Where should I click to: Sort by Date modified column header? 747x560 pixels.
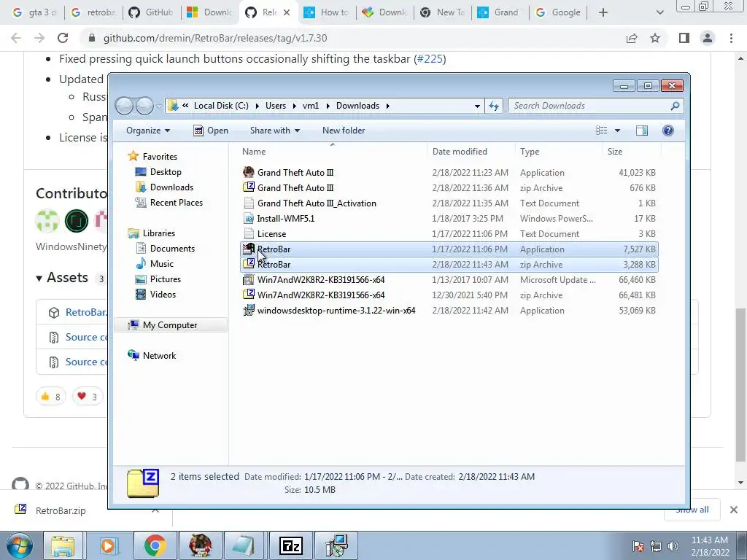point(471,152)
